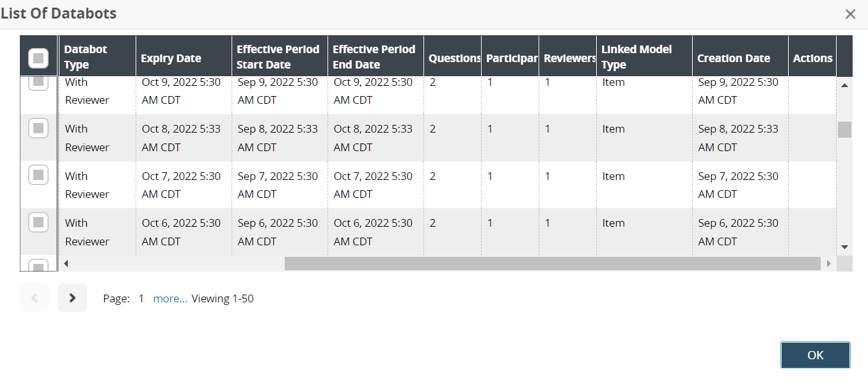Select the row expiring Oct 8, 2022
868x383 pixels.
(38, 128)
